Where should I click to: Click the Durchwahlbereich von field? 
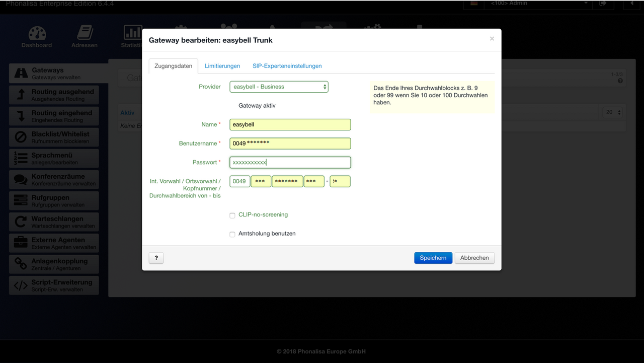[314, 181]
